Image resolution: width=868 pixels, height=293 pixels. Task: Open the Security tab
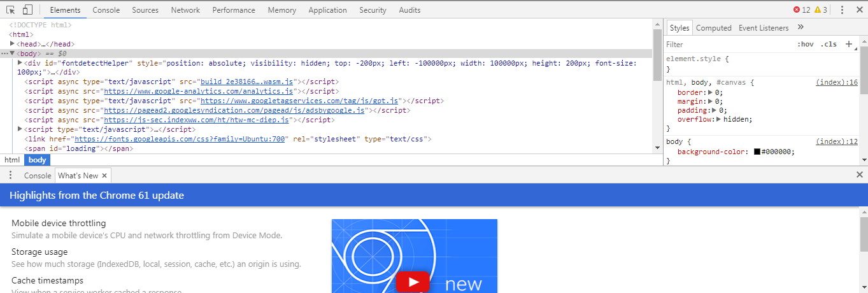(373, 10)
